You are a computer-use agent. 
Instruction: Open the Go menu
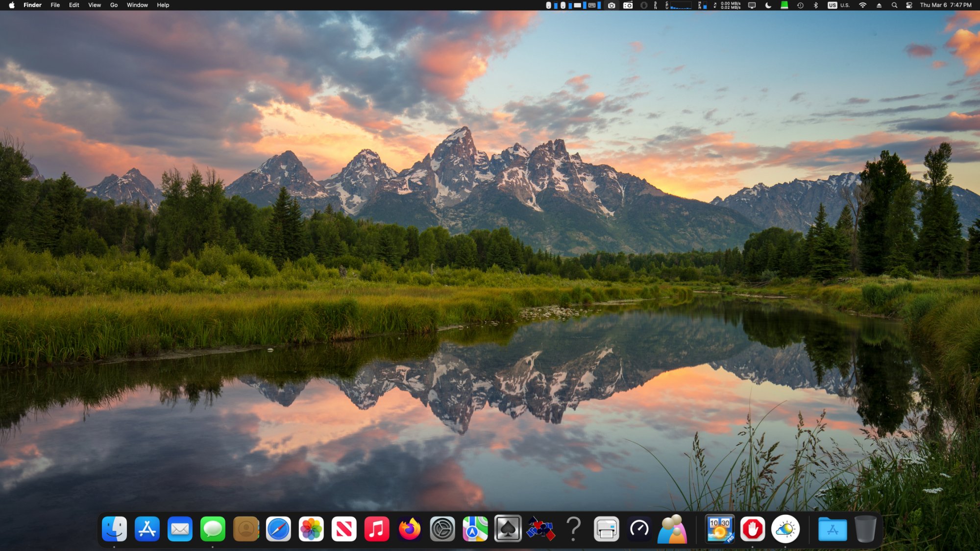[114, 5]
